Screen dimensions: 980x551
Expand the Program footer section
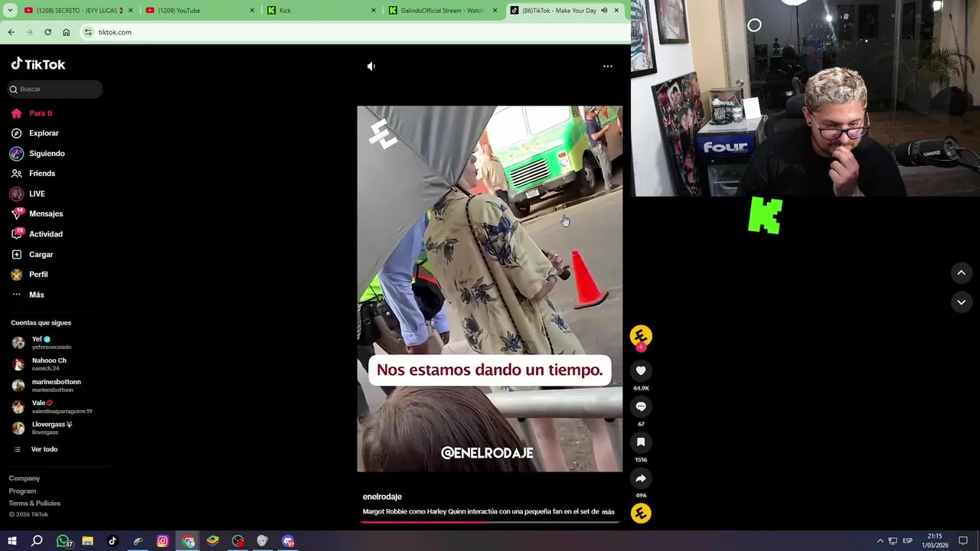22,491
